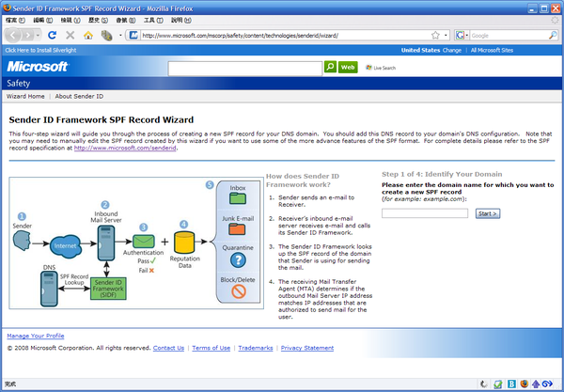The image size is (564, 392).
Task: Click the toolbar extension icon beside Home
Action: pyautogui.click(x=106, y=35)
